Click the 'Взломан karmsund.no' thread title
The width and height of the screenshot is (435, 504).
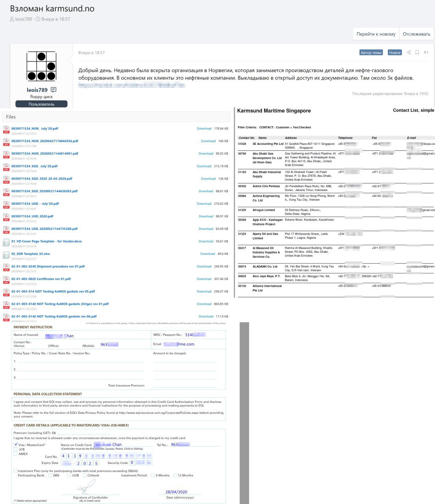pyautogui.click(x=52, y=9)
